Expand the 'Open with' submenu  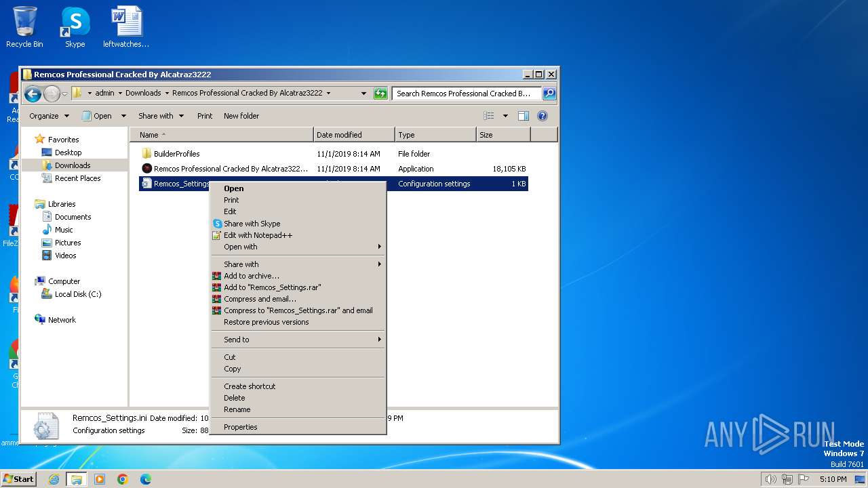coord(297,247)
